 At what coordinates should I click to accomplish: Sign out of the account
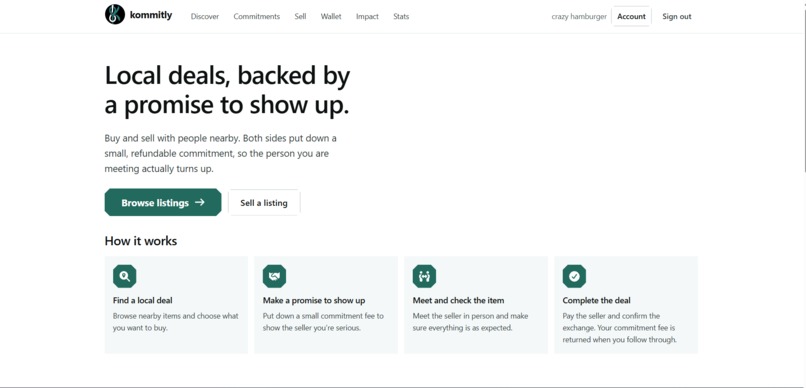coord(676,16)
